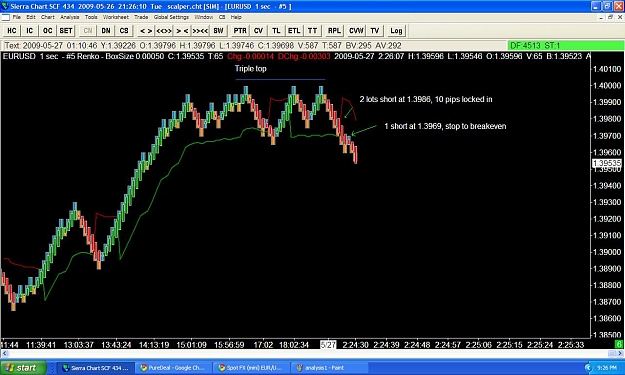Screen dimensions: 625x375
Task: Click the Triple top chart label
Action: point(250,69)
